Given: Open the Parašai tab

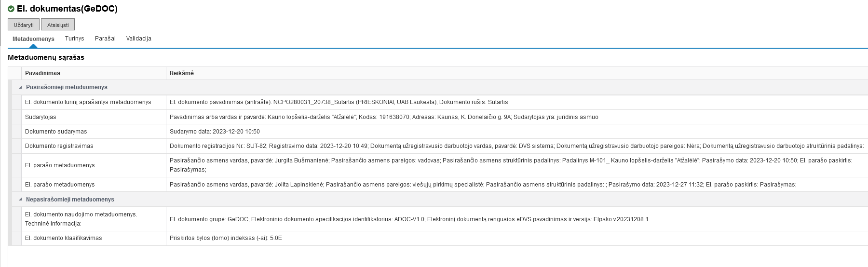Looking at the screenshot, I should click(105, 39).
